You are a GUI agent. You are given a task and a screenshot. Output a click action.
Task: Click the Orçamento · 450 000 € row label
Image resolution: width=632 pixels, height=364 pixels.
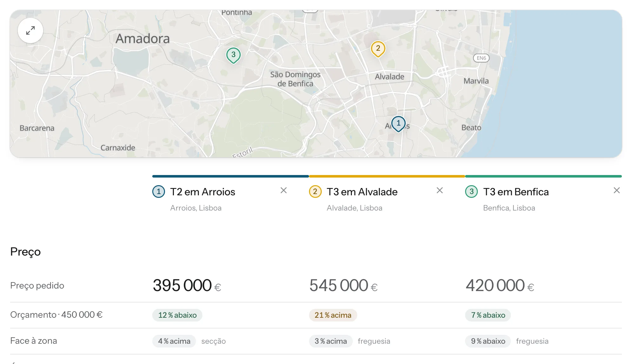[x=56, y=315]
